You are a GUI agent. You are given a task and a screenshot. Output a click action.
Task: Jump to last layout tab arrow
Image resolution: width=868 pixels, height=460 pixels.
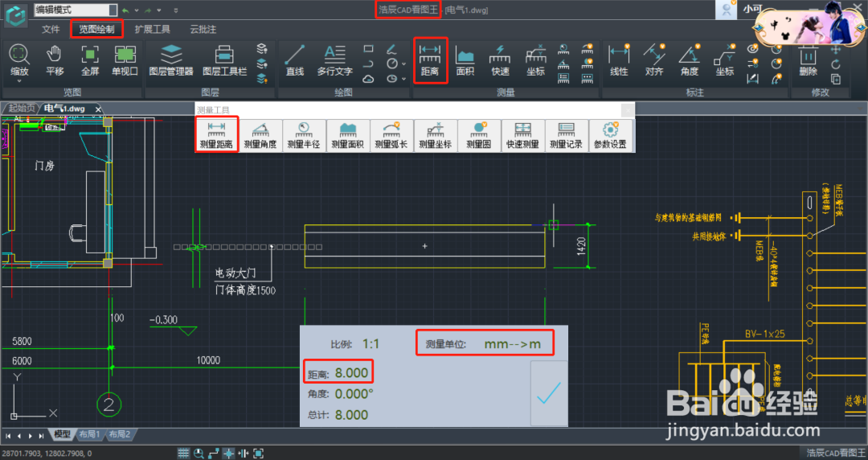coord(41,436)
